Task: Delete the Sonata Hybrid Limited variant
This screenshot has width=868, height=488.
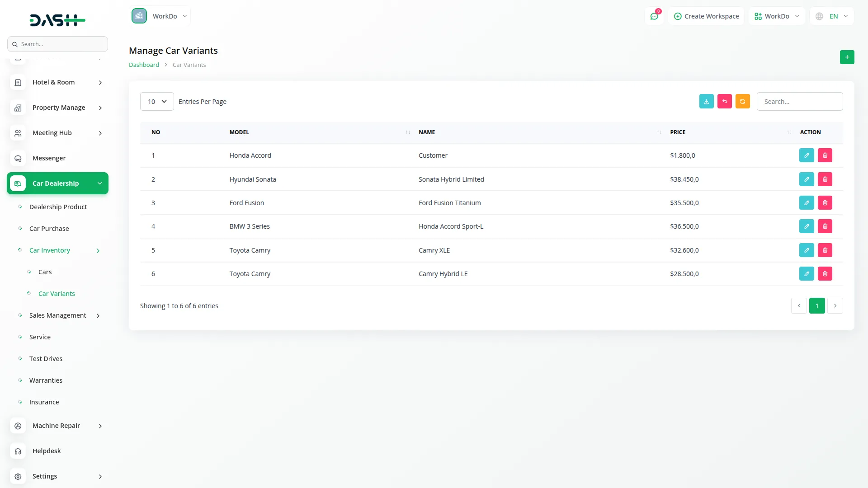Action: click(825, 179)
